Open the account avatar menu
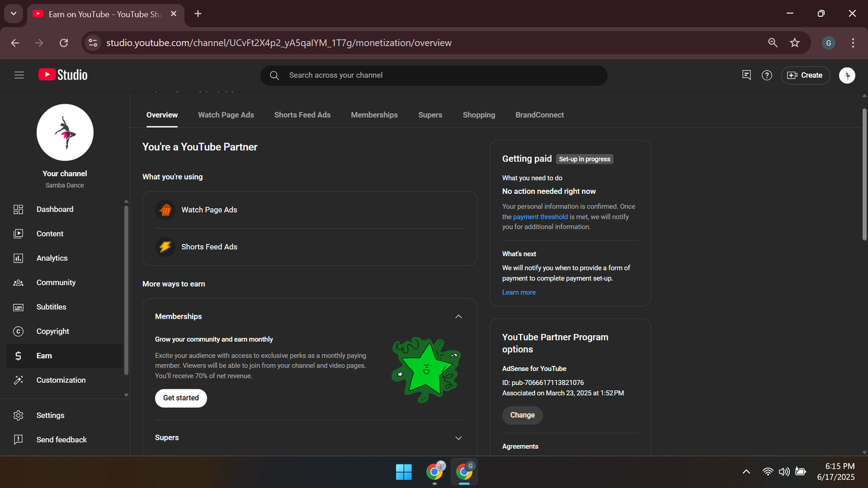868x488 pixels. pos(847,75)
